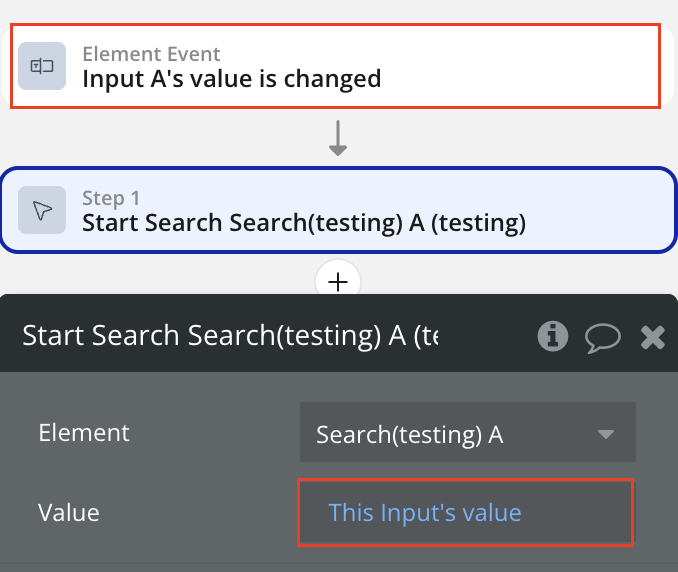
Task: Click the "This Input's value" dynamic expression
Action: click(x=425, y=513)
